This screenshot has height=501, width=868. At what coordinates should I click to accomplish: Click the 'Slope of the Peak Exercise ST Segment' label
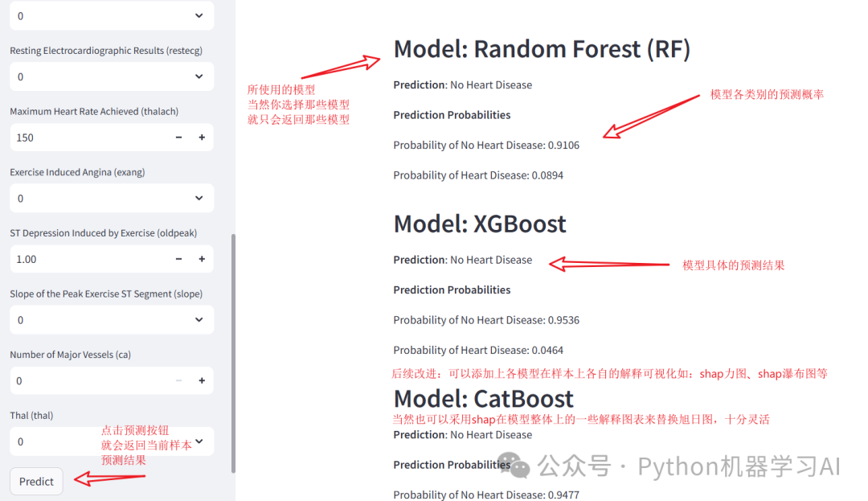(106, 294)
